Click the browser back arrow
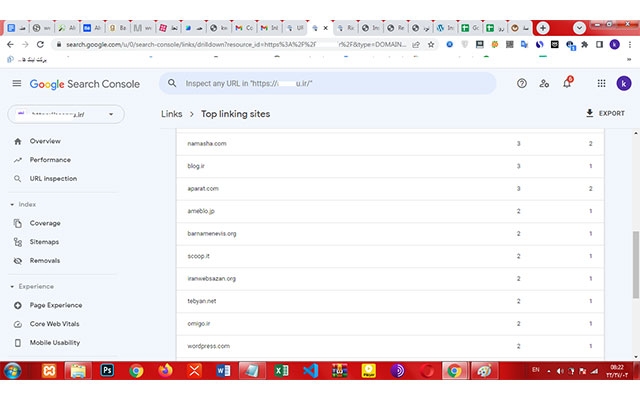Viewport: 640px width, 400px height. pos(10,44)
